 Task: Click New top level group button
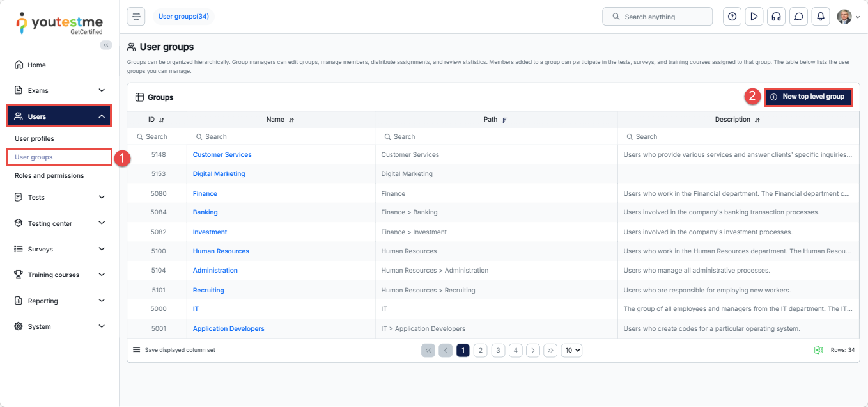pyautogui.click(x=808, y=97)
